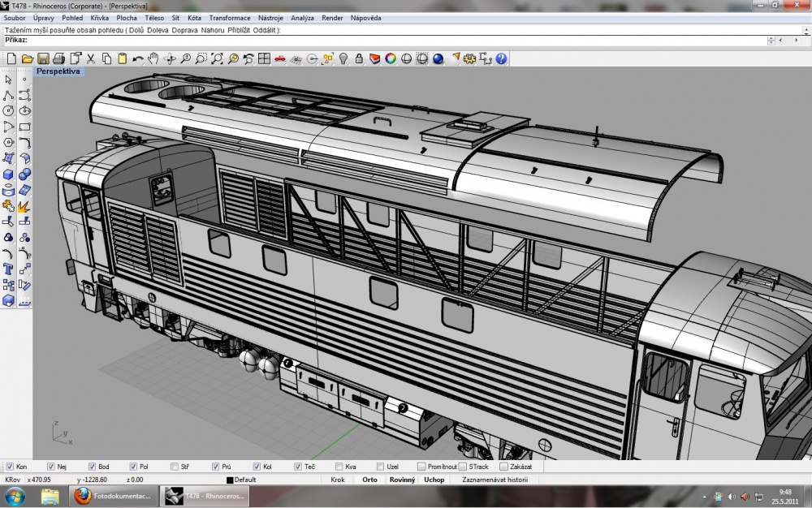Toggle the Teč osnap checkbox
This screenshot has height=508, width=812.
pos(298,467)
